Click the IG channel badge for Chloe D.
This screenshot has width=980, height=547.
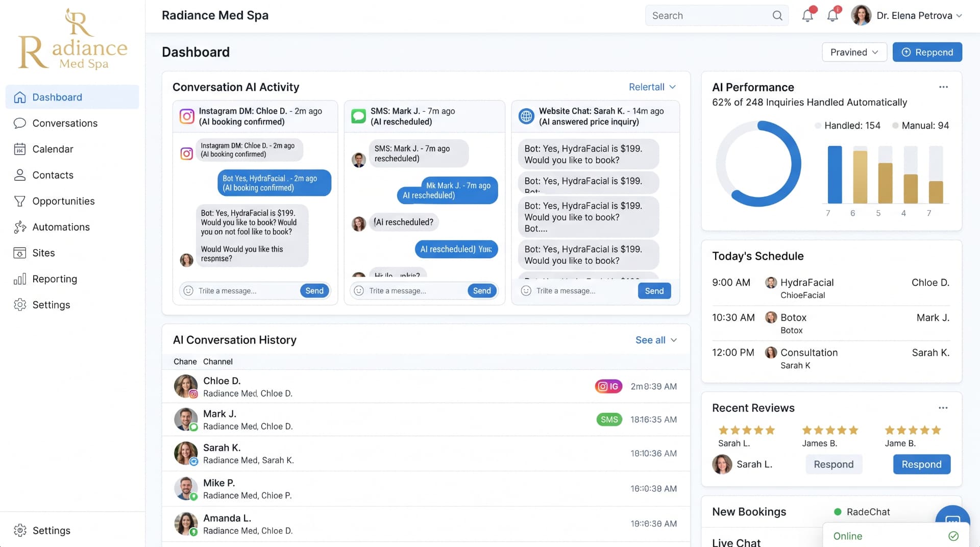click(608, 386)
